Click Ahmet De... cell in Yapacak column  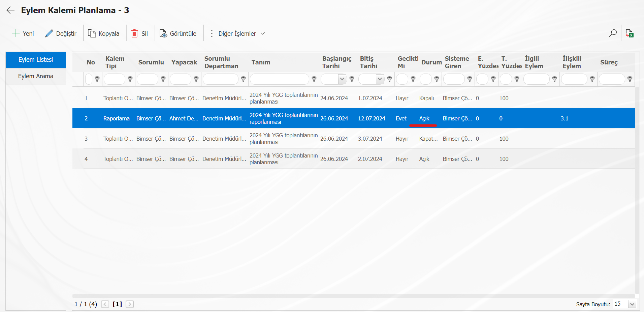point(184,118)
